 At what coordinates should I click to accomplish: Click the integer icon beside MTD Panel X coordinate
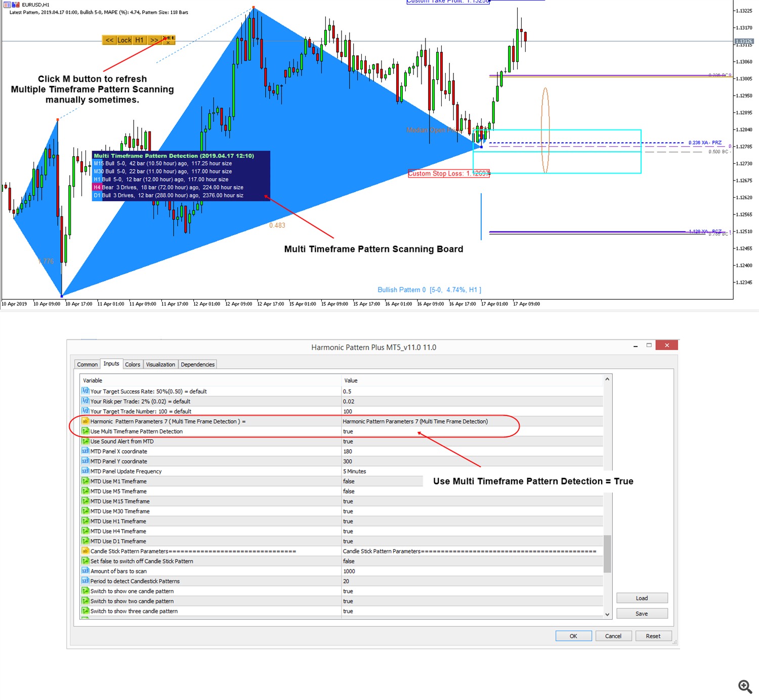86,451
